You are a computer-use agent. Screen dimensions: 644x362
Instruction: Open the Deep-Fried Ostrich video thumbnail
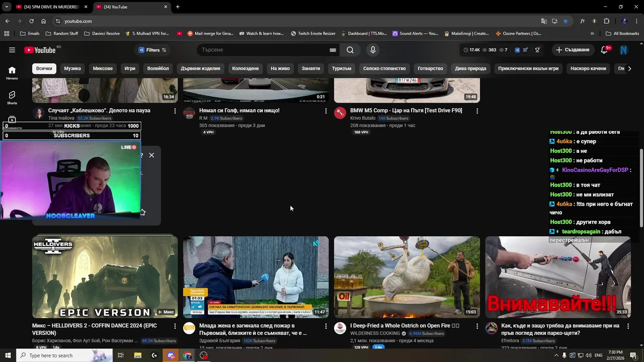pos(407,277)
